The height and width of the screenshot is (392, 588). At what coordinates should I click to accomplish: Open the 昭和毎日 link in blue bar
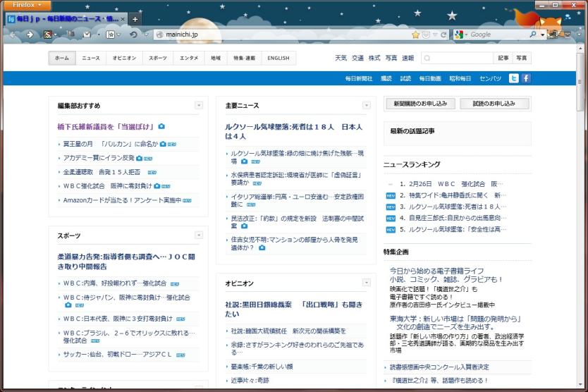click(x=460, y=78)
